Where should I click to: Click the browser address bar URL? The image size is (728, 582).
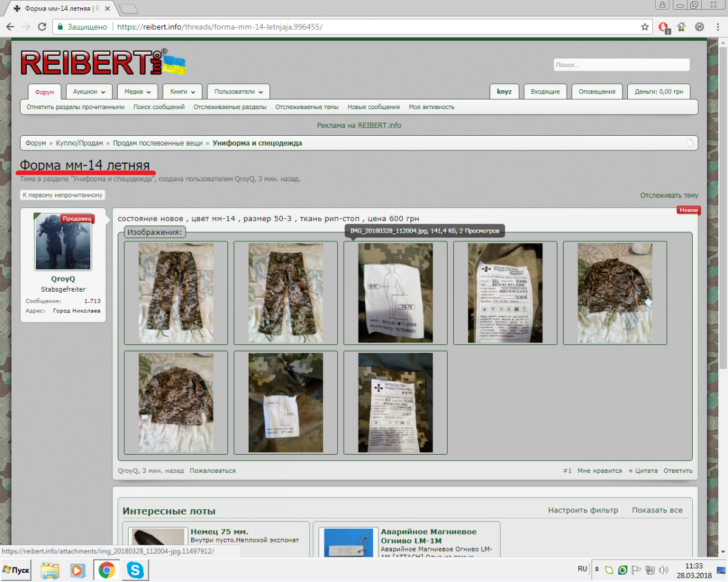click(220, 27)
